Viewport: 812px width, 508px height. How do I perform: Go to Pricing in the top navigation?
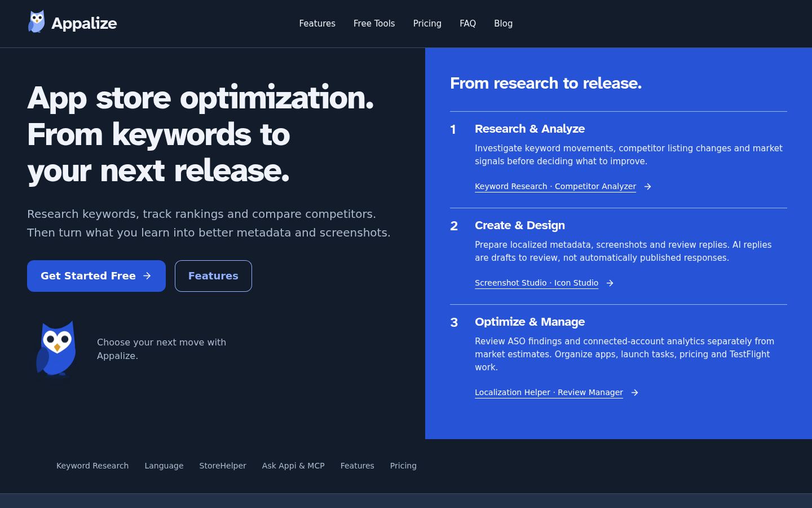[427, 24]
